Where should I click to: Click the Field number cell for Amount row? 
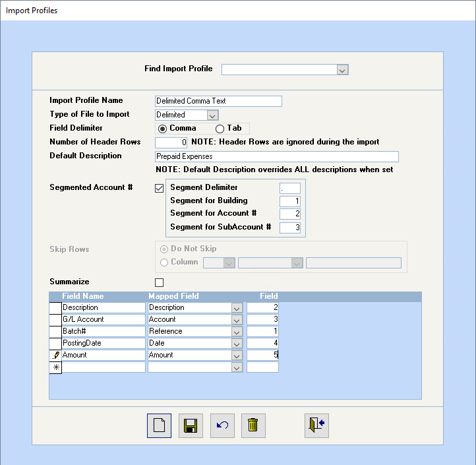[262, 355]
